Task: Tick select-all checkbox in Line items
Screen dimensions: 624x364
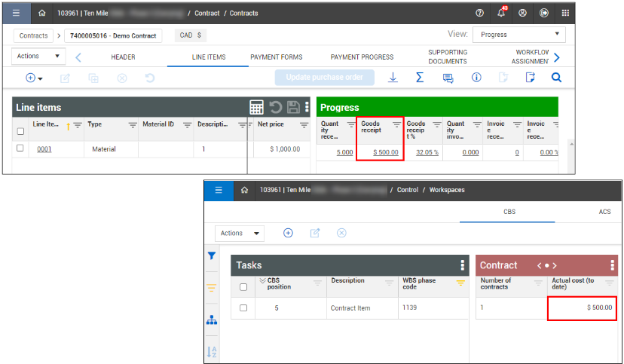Action: pos(20,131)
